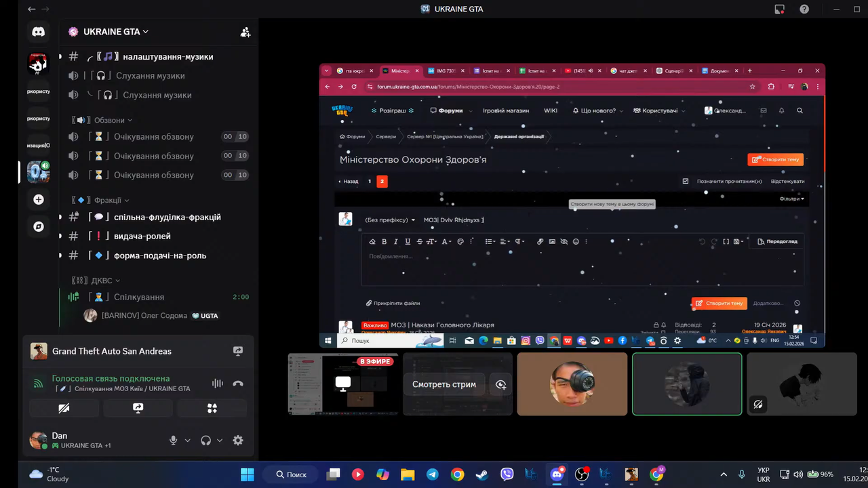Switch the УКР UKR input language indicator
This screenshot has width=868, height=488.
pos(764,474)
